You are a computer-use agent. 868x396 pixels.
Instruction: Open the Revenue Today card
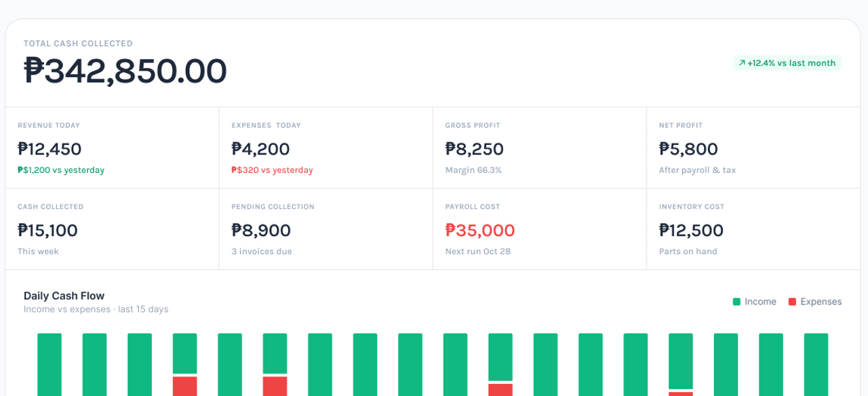pyautogui.click(x=112, y=148)
